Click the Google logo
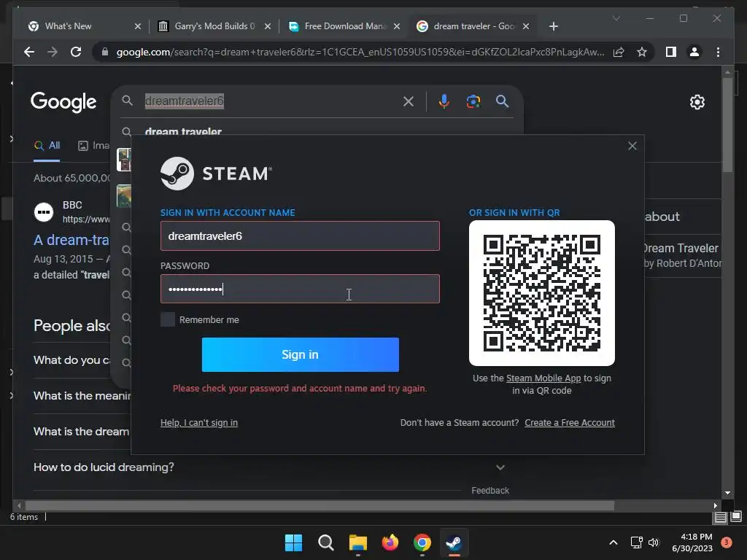The width and height of the screenshot is (747, 560). (x=63, y=102)
